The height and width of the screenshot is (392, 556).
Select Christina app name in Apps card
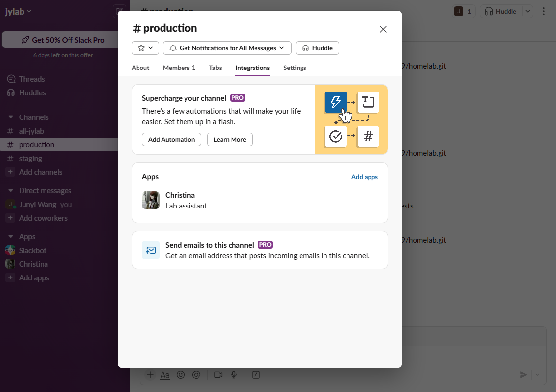pyautogui.click(x=180, y=195)
